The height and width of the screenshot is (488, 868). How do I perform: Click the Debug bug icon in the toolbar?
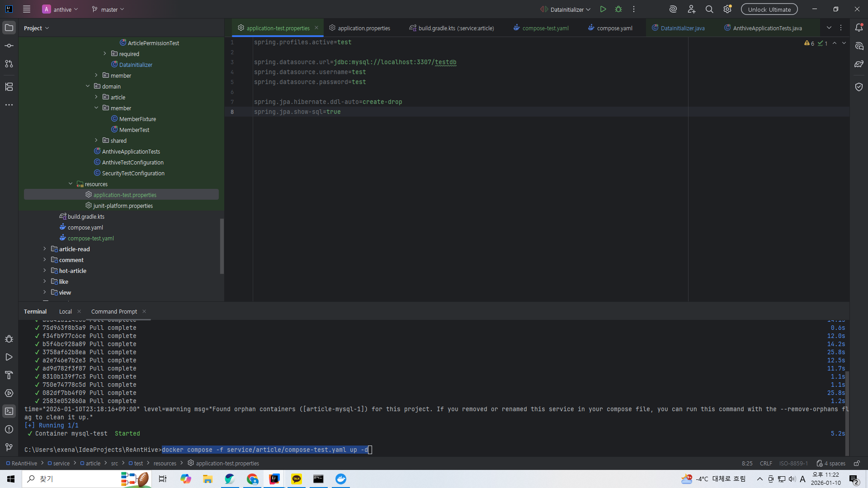pos(618,9)
